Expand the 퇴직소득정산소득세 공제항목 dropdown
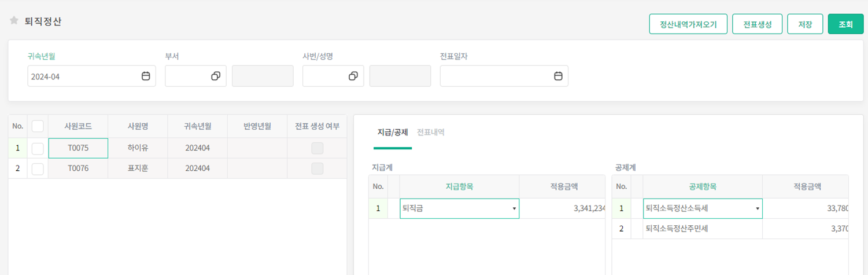Screen dimensions: 868x275 (x=757, y=209)
